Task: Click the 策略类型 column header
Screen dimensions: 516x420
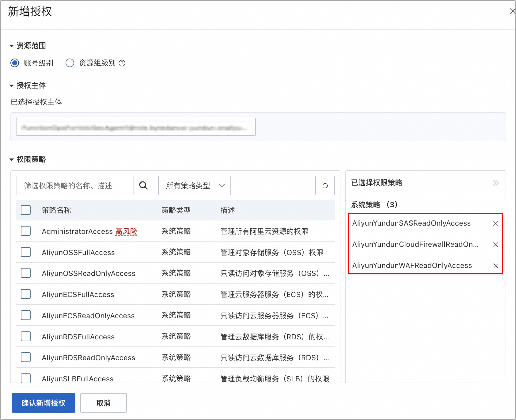Action: coord(176,210)
